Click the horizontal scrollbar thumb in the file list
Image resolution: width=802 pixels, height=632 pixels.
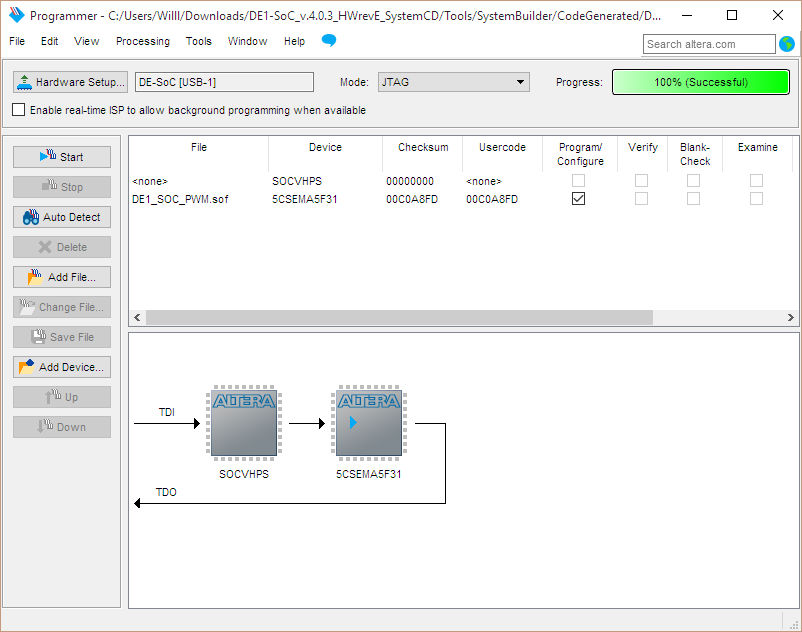point(399,318)
